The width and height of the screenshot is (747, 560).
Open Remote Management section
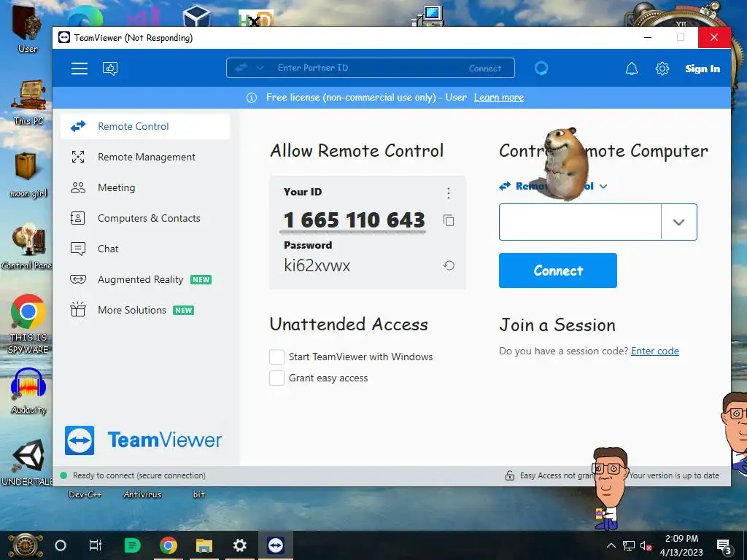145,157
